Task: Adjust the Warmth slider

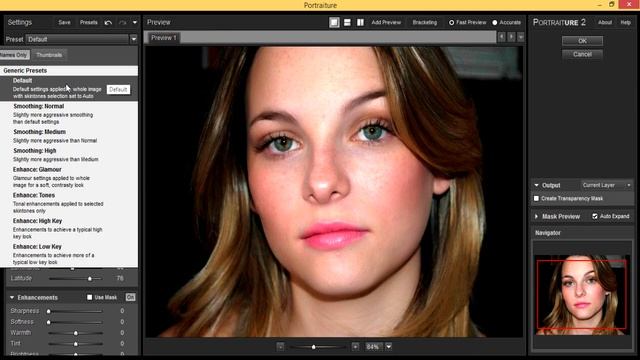Action: point(75,333)
